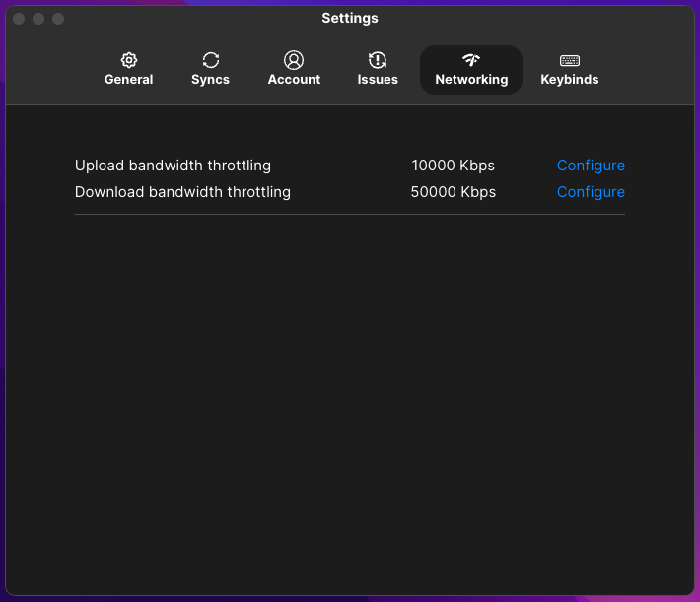This screenshot has height=602, width=700.
Task: Open the Keybinds tab label
Action: [x=570, y=80]
